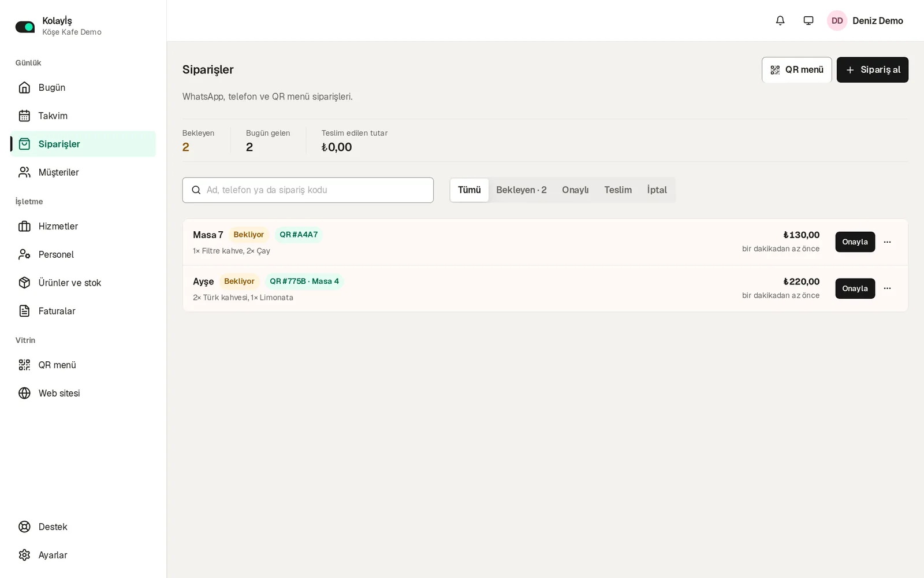
Task: Click the sidebar QR menü icon
Action: (24, 365)
